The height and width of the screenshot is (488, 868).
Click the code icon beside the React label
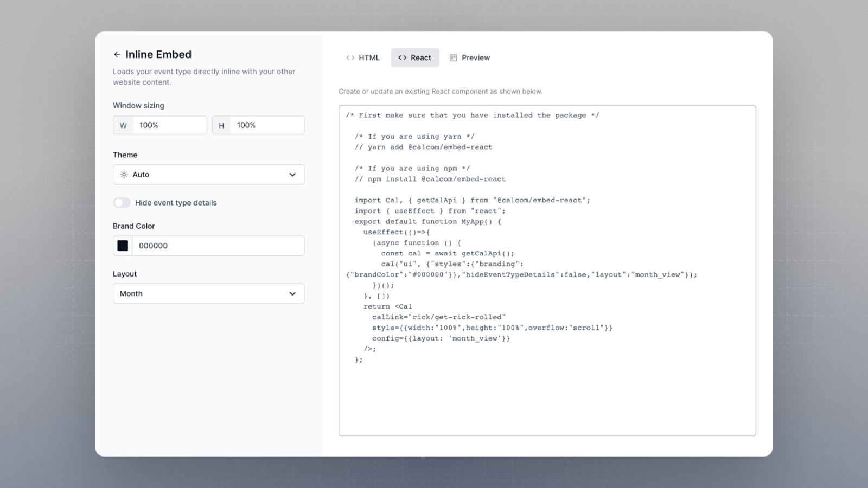(x=403, y=57)
